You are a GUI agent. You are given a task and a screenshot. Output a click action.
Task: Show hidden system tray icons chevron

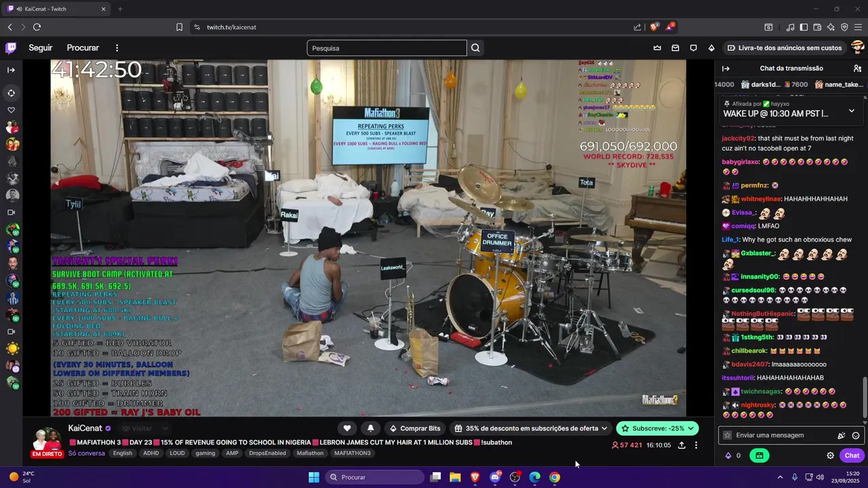pyautogui.click(x=780, y=477)
